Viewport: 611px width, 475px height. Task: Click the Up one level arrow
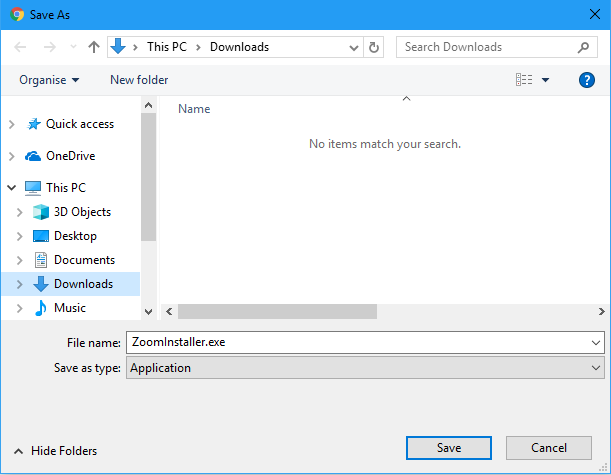[94, 47]
